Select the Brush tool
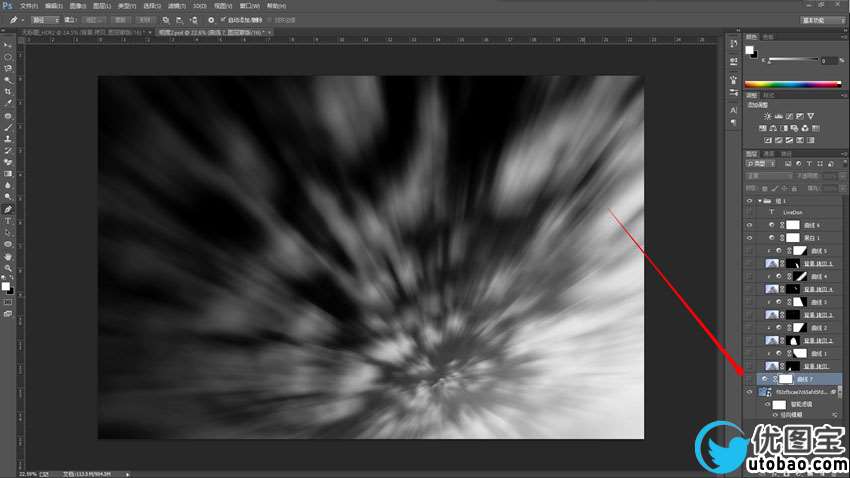This screenshot has width=850, height=478. (8, 127)
